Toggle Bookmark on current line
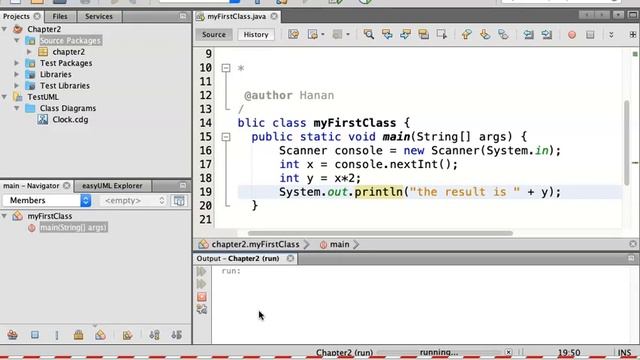This screenshot has height=360, width=640. coord(503,34)
